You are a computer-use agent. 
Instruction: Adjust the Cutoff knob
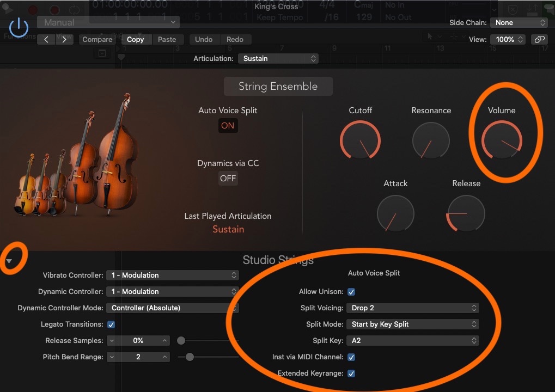click(360, 140)
